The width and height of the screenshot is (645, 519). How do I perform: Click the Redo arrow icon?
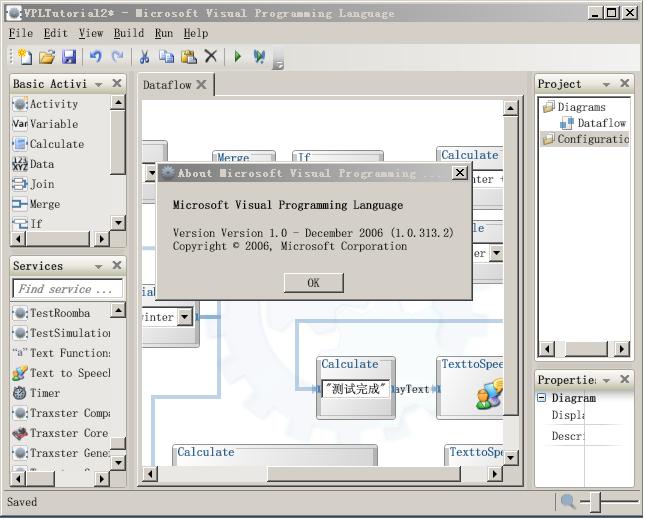tap(117, 56)
